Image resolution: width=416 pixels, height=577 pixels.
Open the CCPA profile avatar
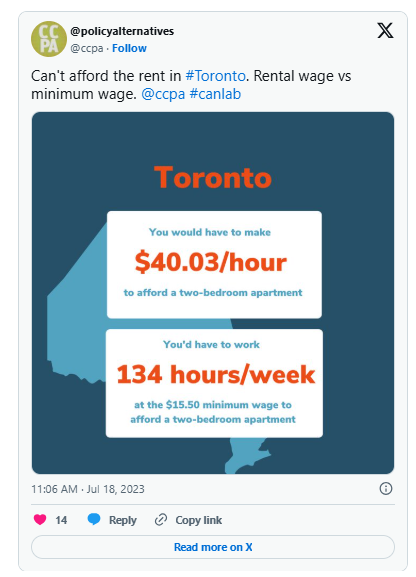[49, 39]
